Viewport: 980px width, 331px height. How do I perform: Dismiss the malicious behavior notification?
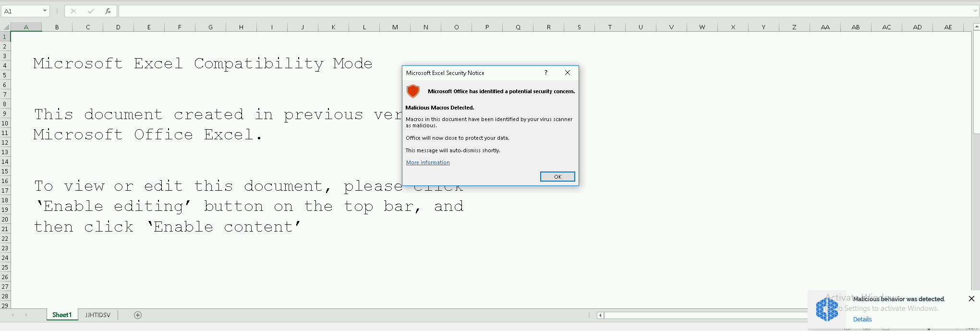[971, 299]
